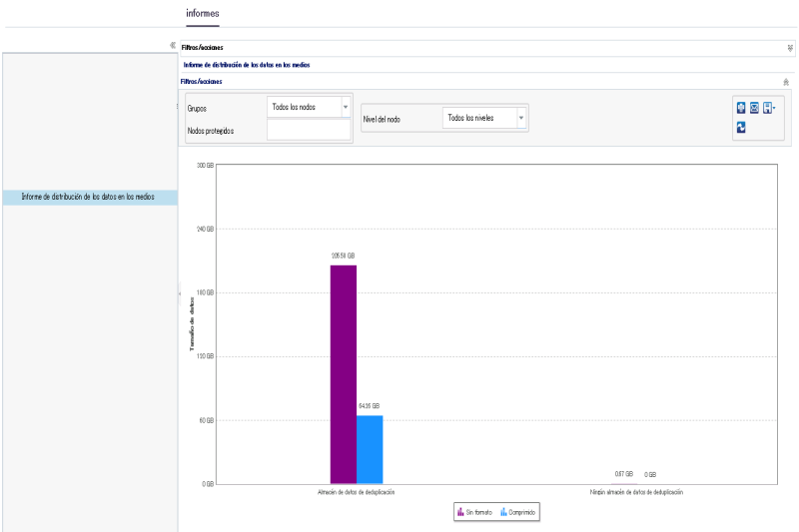Switch to the informes tab
799x532 pixels.
click(203, 14)
